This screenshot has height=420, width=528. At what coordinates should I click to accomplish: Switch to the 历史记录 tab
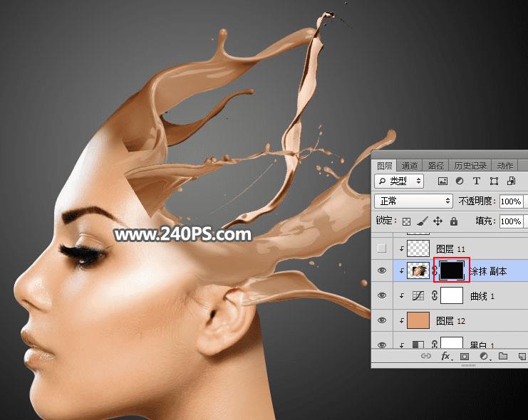pos(470,166)
